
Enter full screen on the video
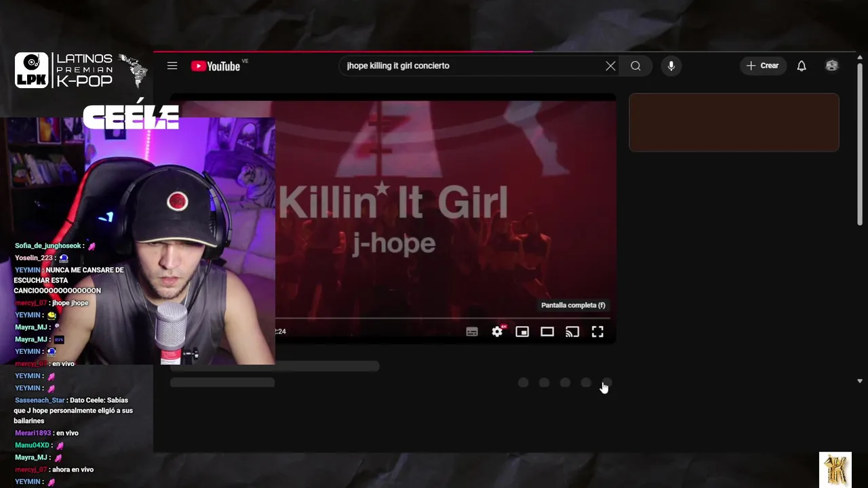597,331
